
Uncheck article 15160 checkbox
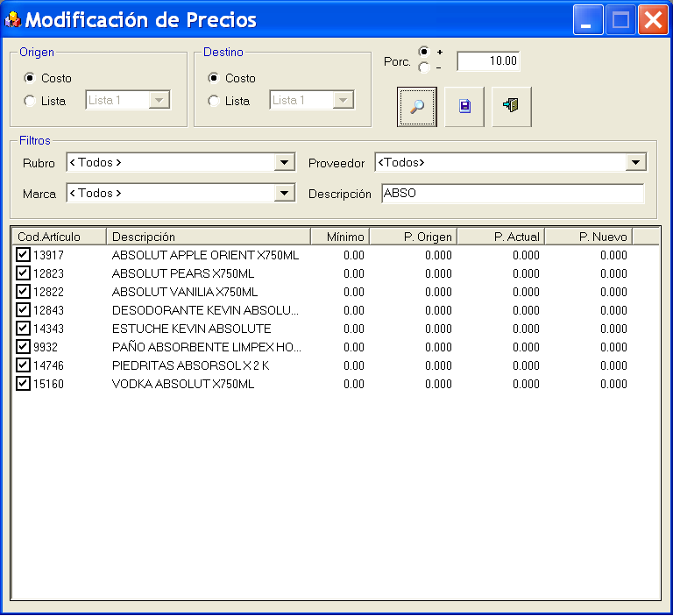point(23,383)
